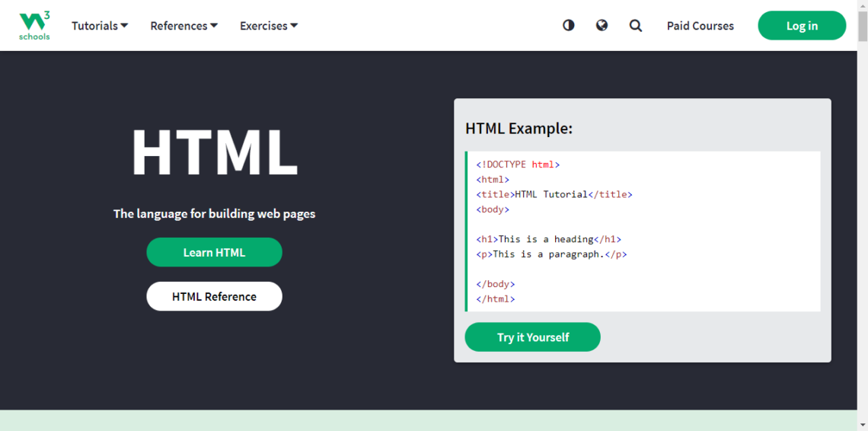Click the W3Schools logo

click(x=34, y=26)
